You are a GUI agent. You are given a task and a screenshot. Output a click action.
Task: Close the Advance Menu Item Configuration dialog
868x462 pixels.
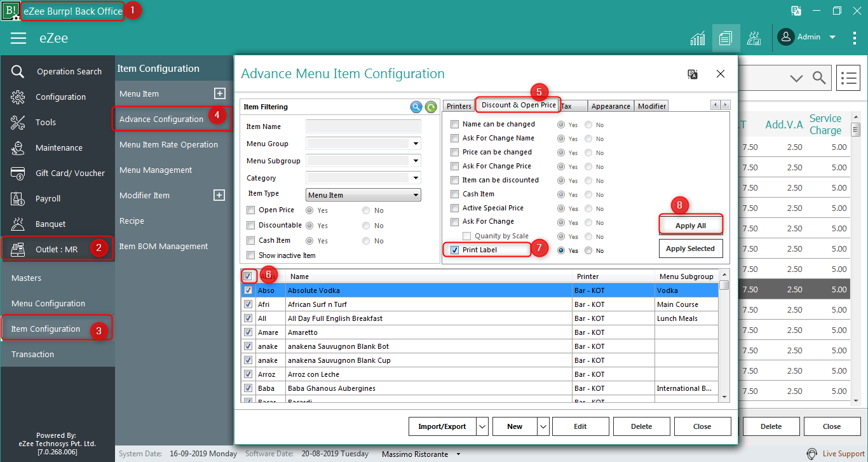(x=721, y=74)
